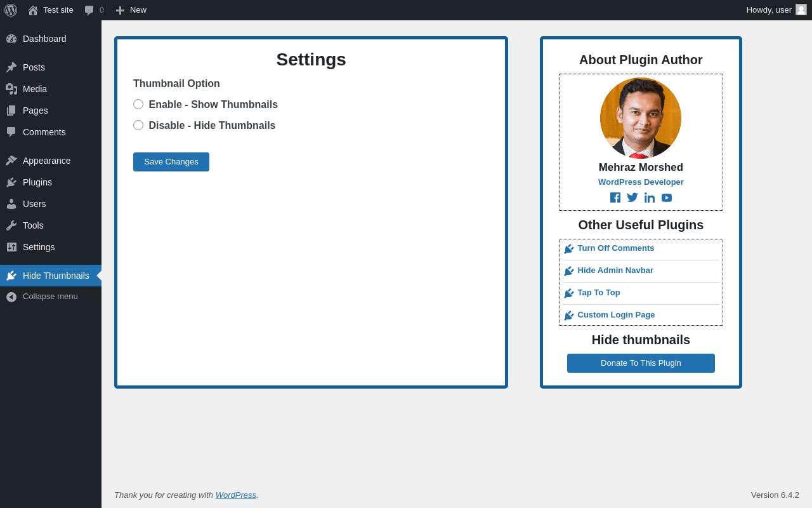The image size is (812, 508).
Task: Click Mehraz Morshed's profile photo
Action: click(x=641, y=118)
